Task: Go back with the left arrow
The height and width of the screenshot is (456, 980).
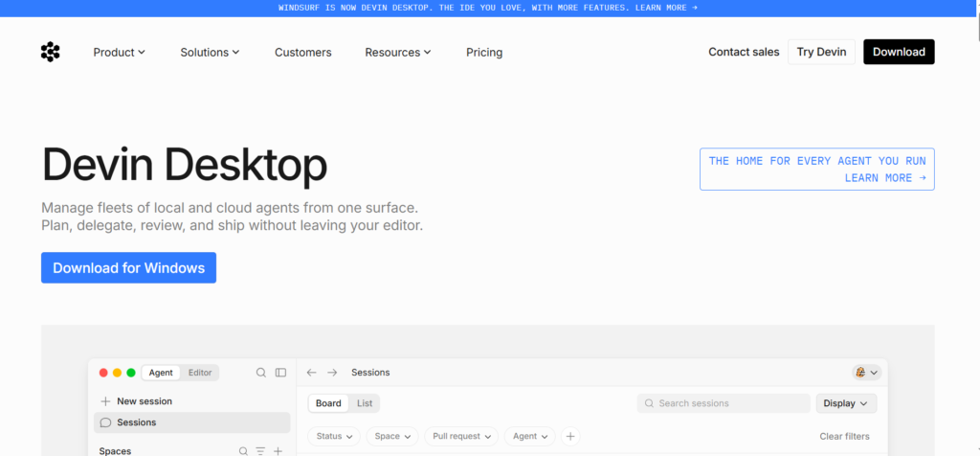Action: (311, 373)
